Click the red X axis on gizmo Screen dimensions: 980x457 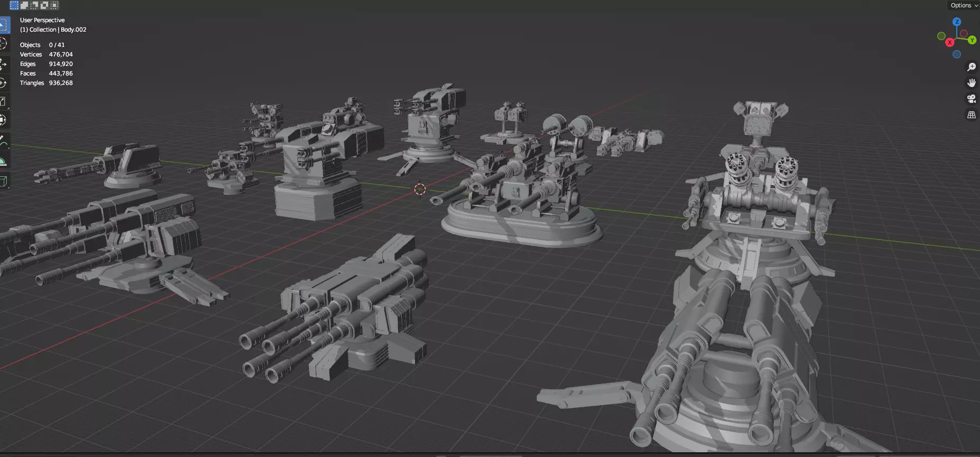pos(950,42)
